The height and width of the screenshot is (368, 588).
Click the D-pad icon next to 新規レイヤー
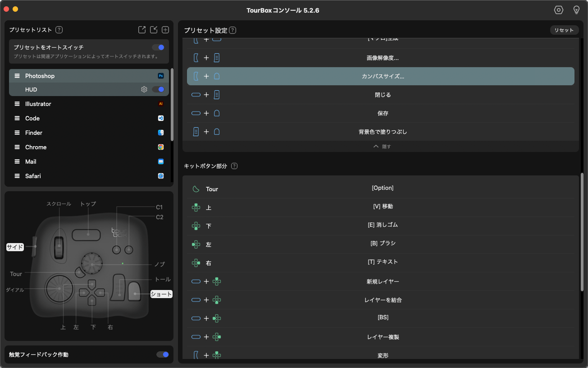tap(217, 281)
